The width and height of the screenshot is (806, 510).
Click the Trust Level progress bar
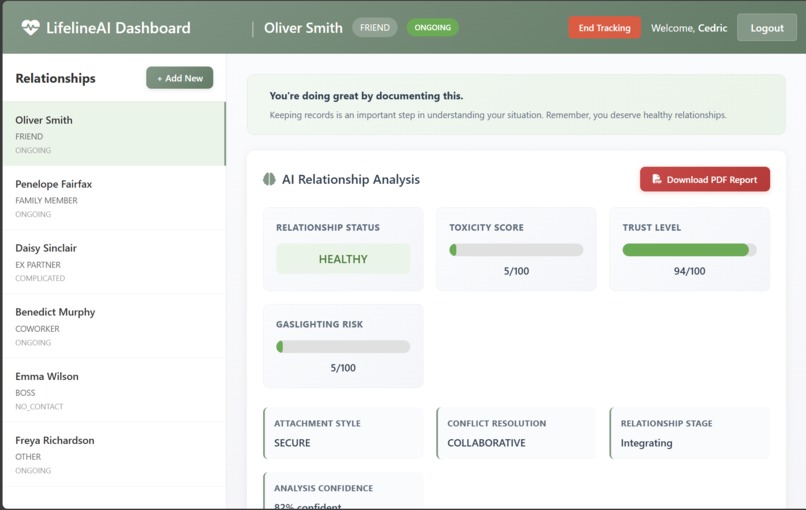689,250
